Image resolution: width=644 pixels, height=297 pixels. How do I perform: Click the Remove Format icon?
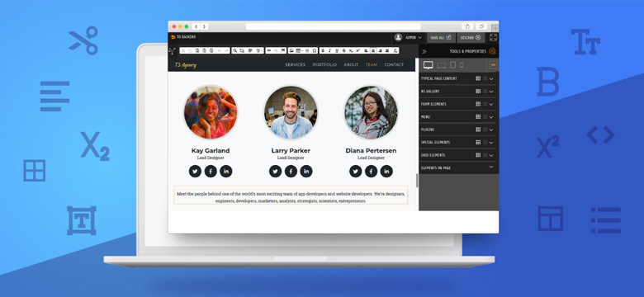tap(395, 50)
